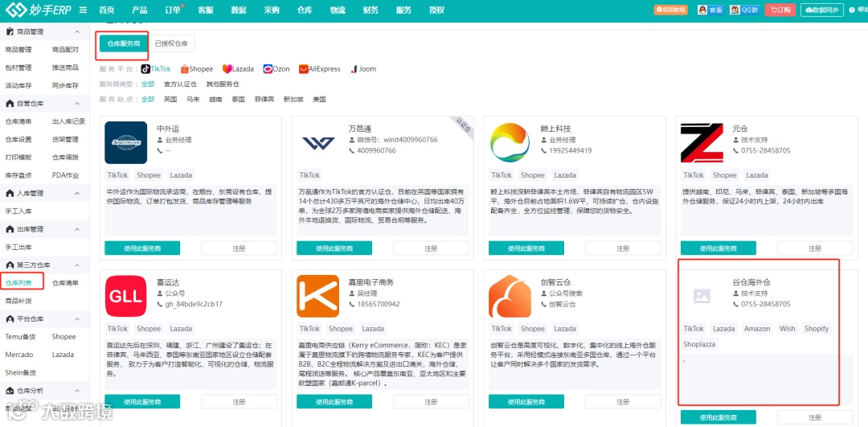Switch to the 仓库服务商 tab
868x427 pixels.
124,43
